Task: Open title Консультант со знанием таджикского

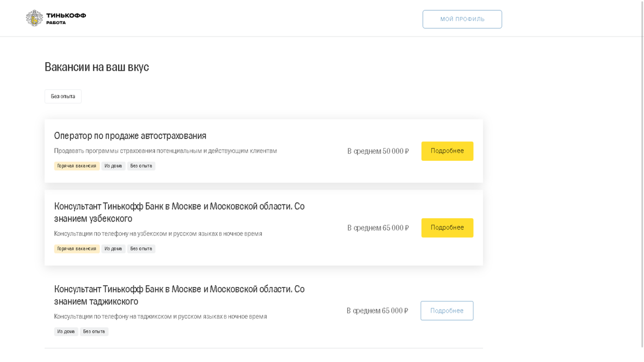Action: (179, 295)
